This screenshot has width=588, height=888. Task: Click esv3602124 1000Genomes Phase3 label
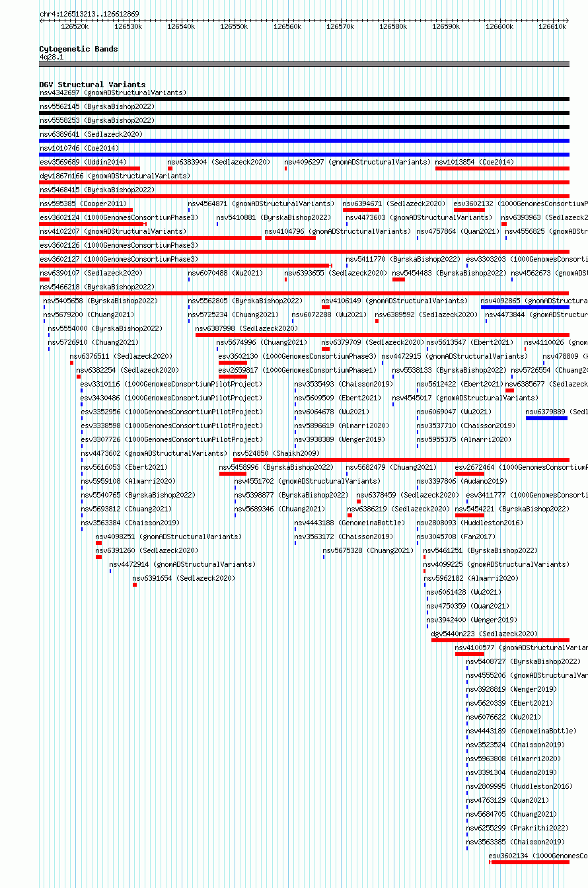(x=119, y=217)
